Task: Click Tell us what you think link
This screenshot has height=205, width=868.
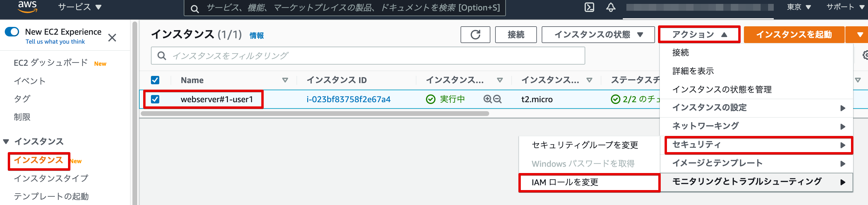Action: tap(55, 42)
